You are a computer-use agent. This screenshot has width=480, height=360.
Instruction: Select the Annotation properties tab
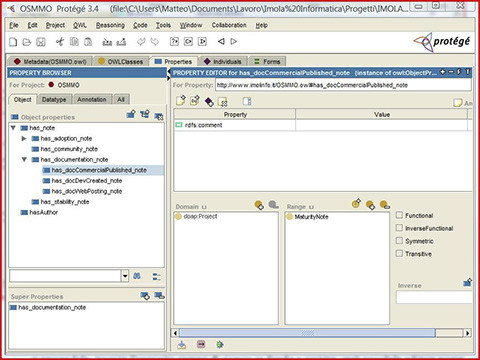click(92, 99)
